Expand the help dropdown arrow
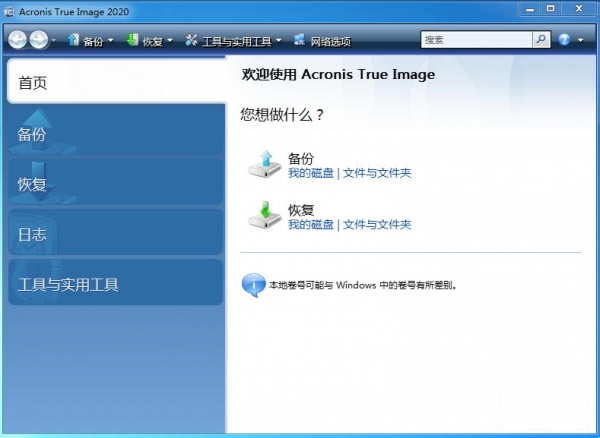 pos(580,40)
